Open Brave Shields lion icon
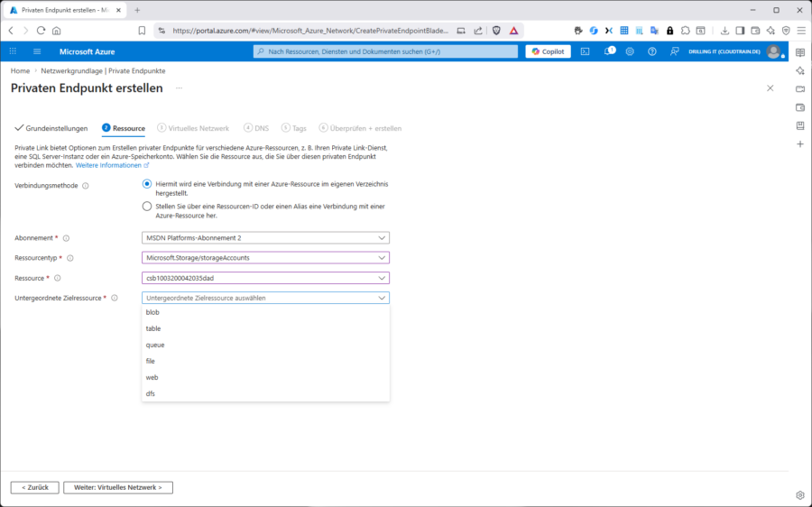Screen dimensions: 812x507 pyautogui.click(x=496, y=31)
